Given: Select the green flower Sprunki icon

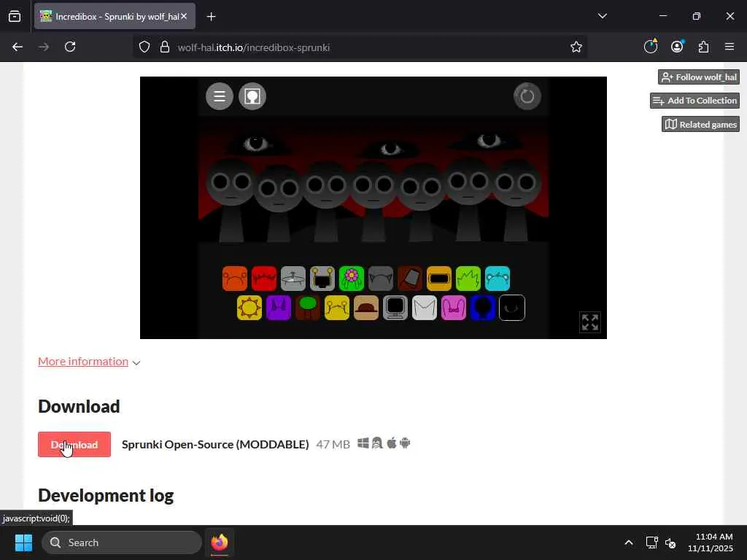Looking at the screenshot, I should [352, 279].
